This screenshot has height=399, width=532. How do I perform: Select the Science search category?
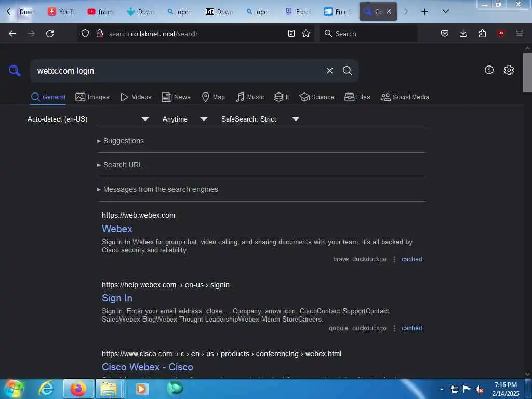[x=317, y=97]
